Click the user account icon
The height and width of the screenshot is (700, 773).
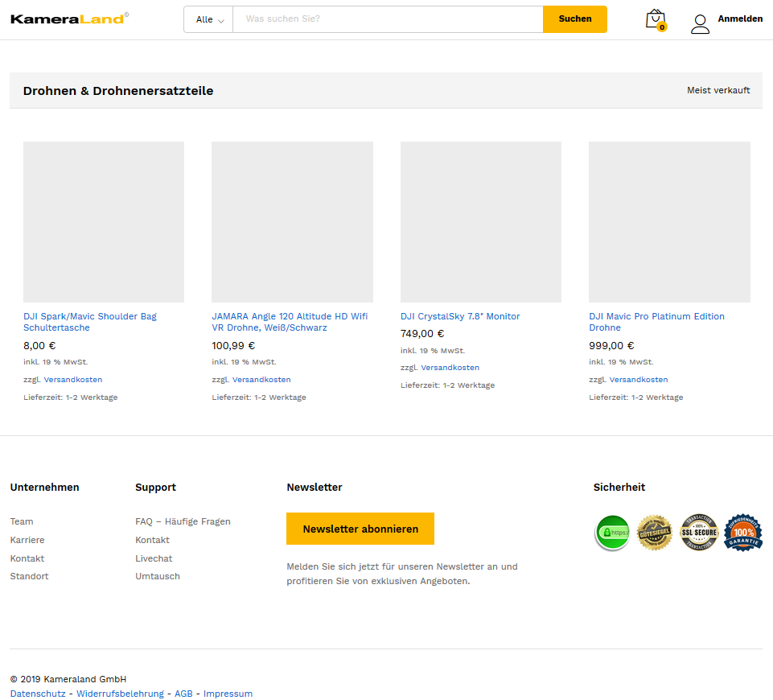tap(700, 23)
